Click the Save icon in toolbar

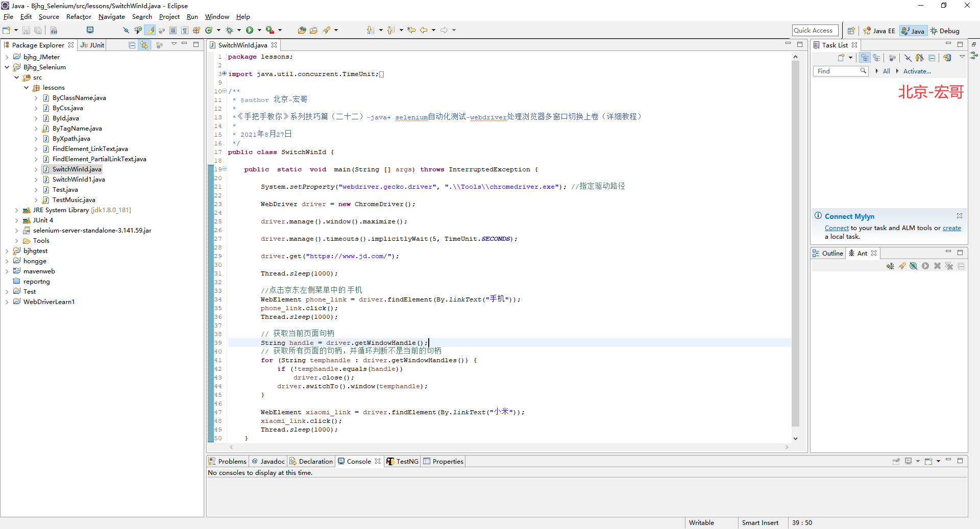[x=26, y=31]
